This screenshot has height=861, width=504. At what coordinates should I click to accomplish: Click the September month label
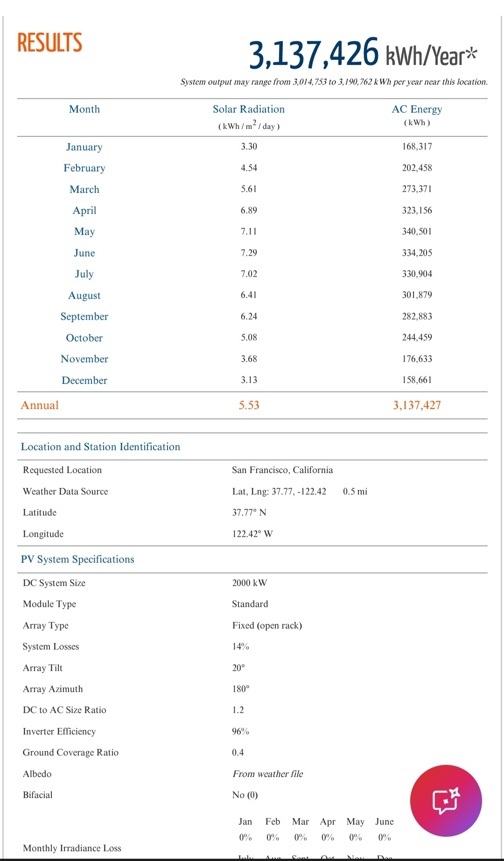point(84,317)
